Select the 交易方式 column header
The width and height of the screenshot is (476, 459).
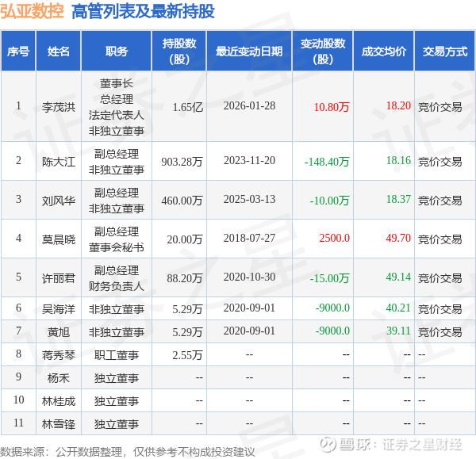tap(445, 52)
